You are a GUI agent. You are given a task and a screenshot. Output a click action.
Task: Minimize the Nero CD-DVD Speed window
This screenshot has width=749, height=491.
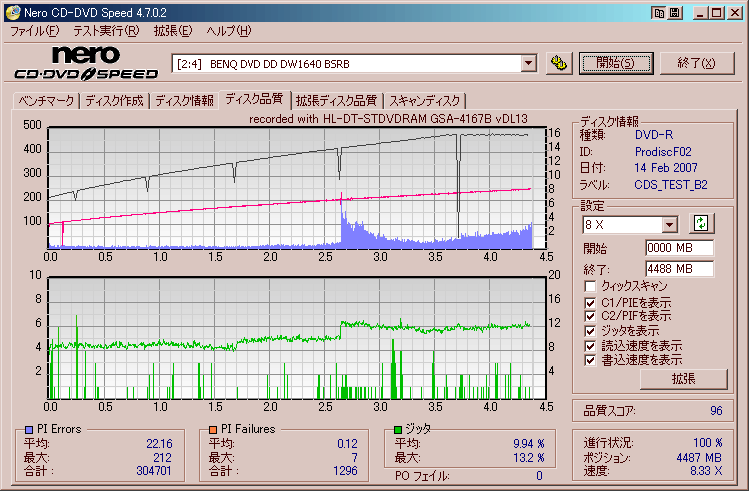(x=700, y=13)
